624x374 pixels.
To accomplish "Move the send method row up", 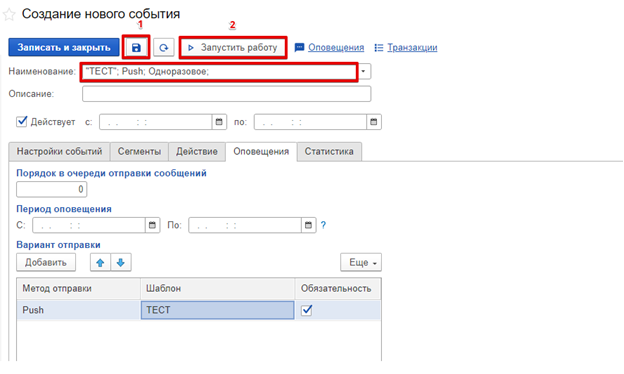I will pos(100,263).
